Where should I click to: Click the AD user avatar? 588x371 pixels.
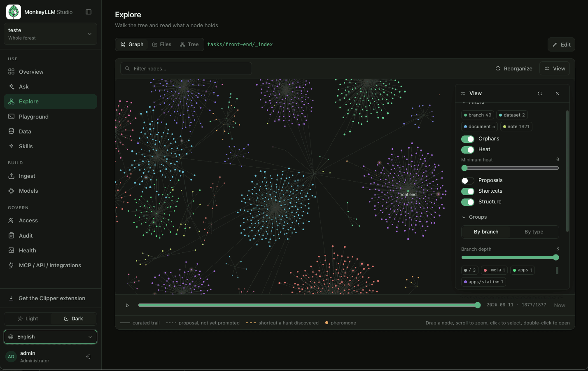[11, 357]
